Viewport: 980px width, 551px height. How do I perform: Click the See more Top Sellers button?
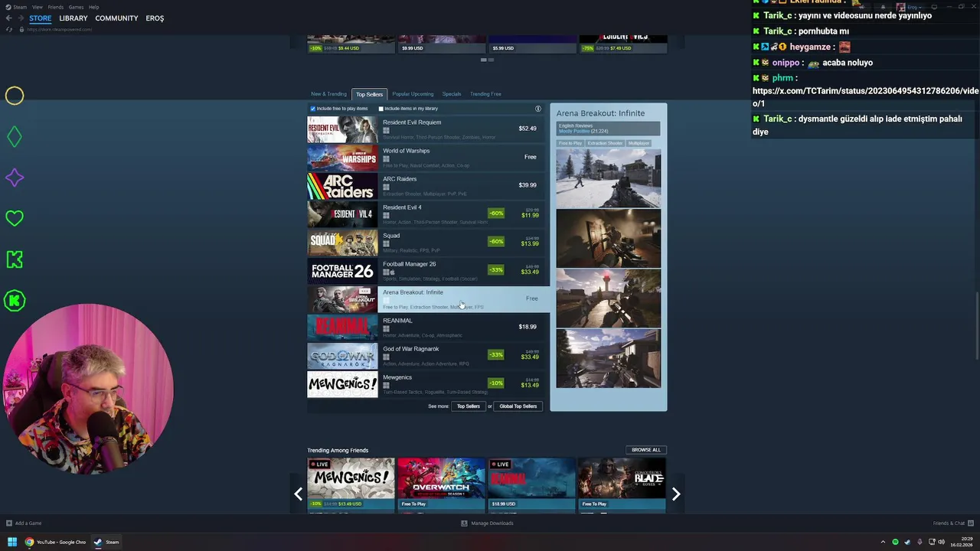click(469, 406)
